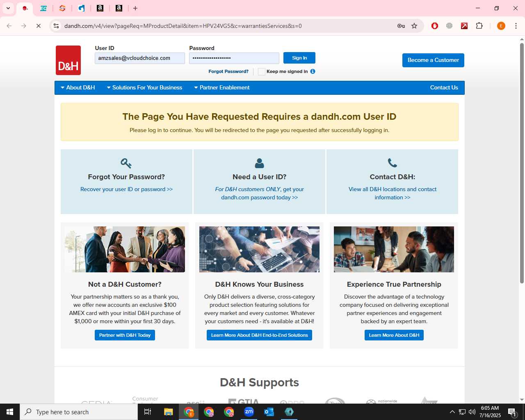Click the Forgot Password? link
The image size is (525, 420).
228,71
